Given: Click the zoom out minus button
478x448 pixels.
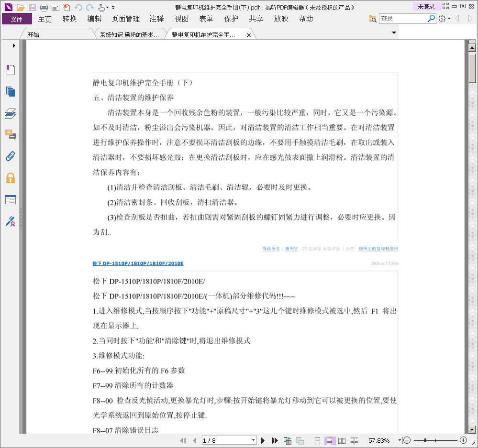Looking at the screenshot, I should [407, 440].
